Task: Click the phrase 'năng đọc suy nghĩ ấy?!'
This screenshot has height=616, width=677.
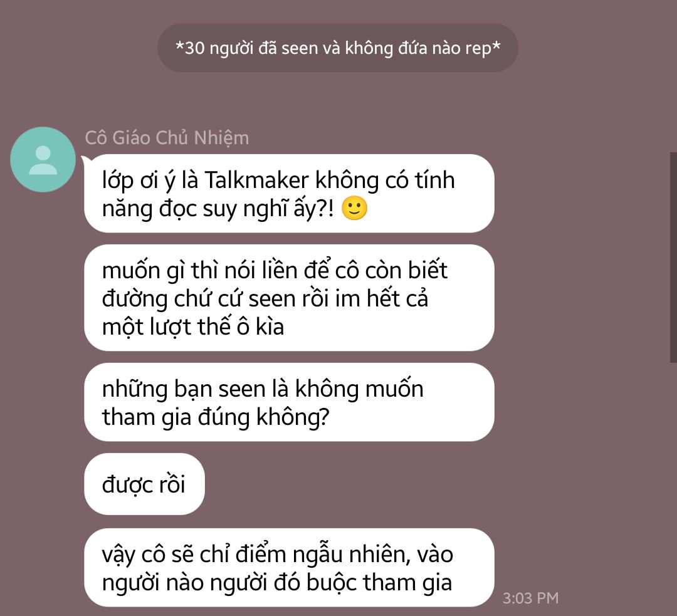Action: pyautogui.click(x=218, y=209)
